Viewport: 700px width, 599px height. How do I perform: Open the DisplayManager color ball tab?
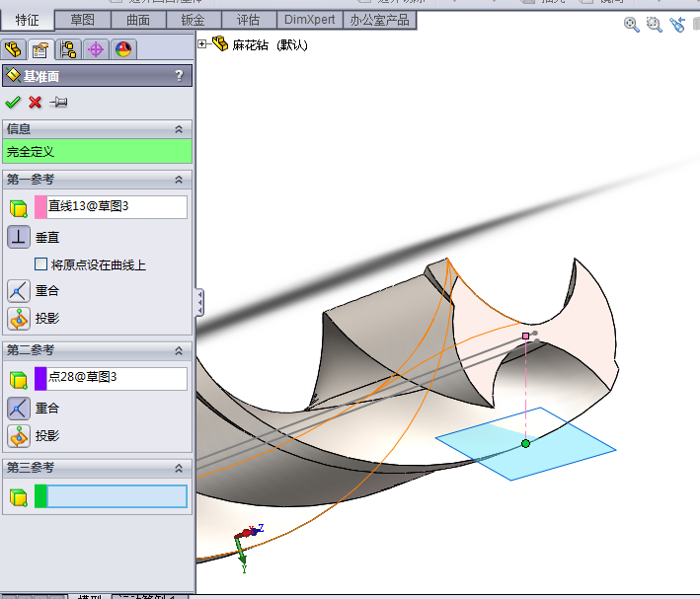[123, 49]
